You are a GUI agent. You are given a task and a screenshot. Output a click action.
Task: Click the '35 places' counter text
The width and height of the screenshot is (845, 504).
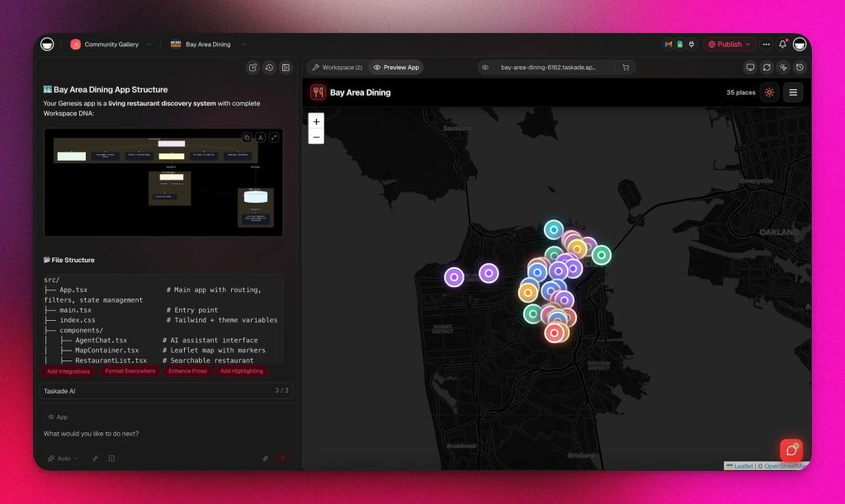coord(740,92)
